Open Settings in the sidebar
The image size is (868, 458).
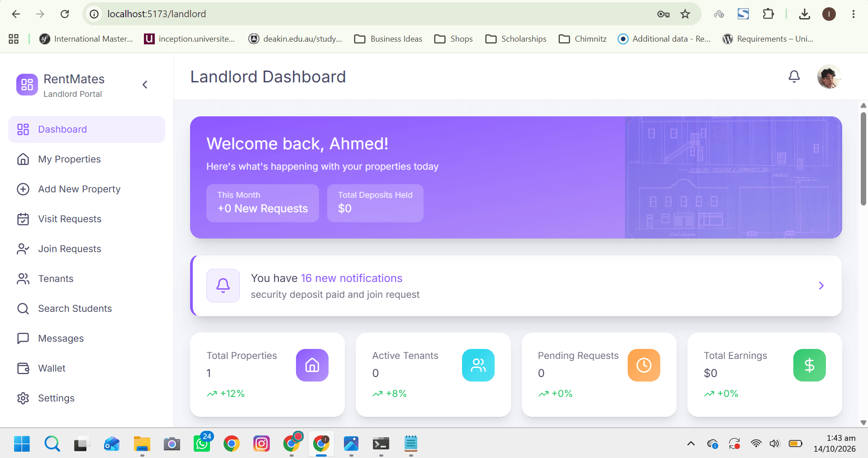[x=86, y=398]
